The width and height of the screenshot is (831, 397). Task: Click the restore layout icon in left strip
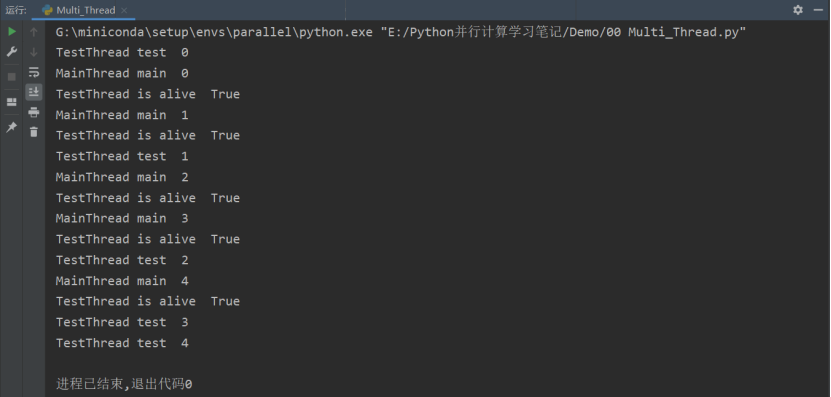[x=12, y=102]
